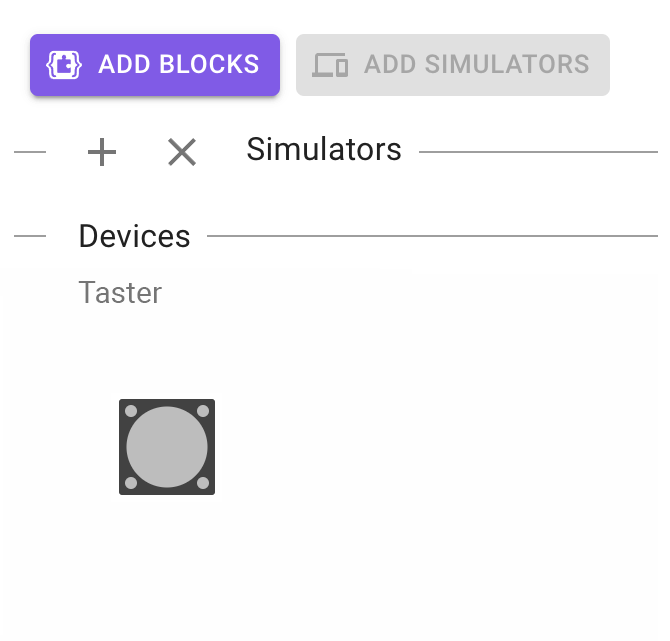Click the plus icon next to Simulators
The width and height of the screenshot is (670, 641).
tap(102, 152)
